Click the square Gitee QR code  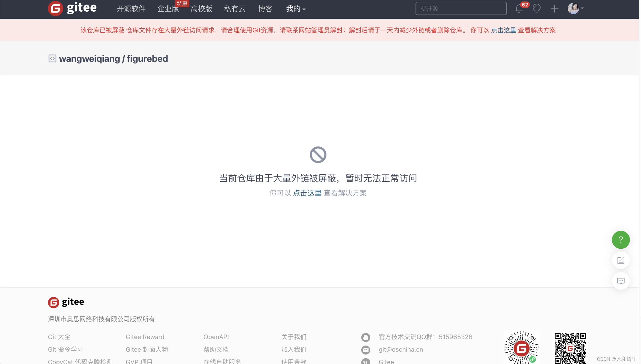pyautogui.click(x=570, y=348)
